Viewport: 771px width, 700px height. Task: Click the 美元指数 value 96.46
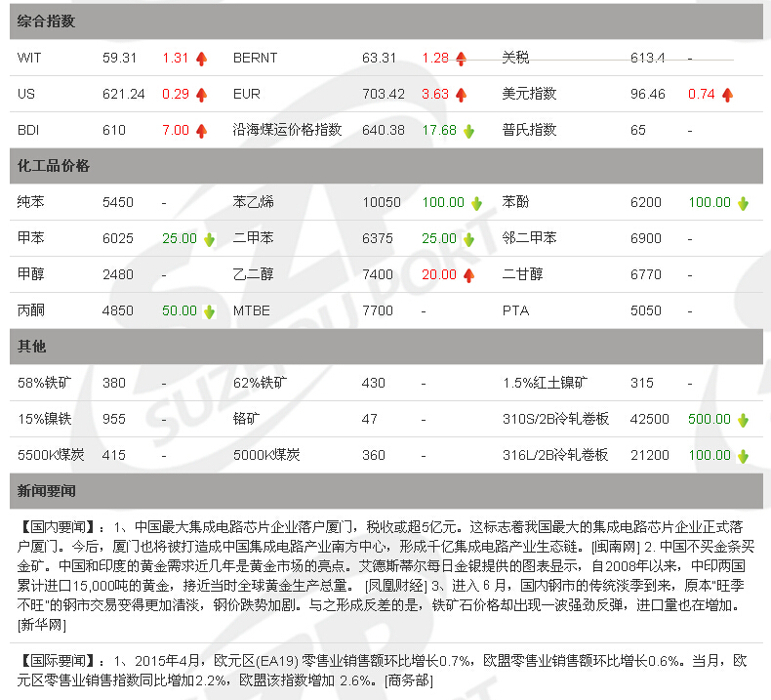point(648,94)
